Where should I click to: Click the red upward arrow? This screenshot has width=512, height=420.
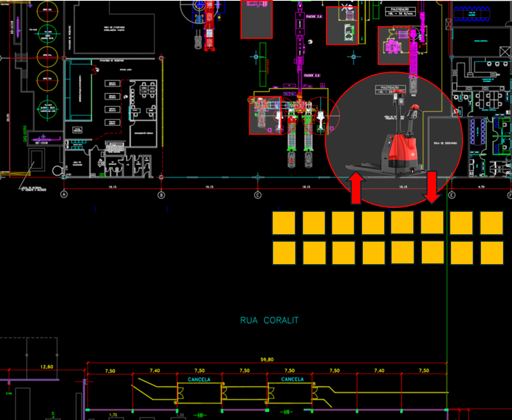coord(356,188)
